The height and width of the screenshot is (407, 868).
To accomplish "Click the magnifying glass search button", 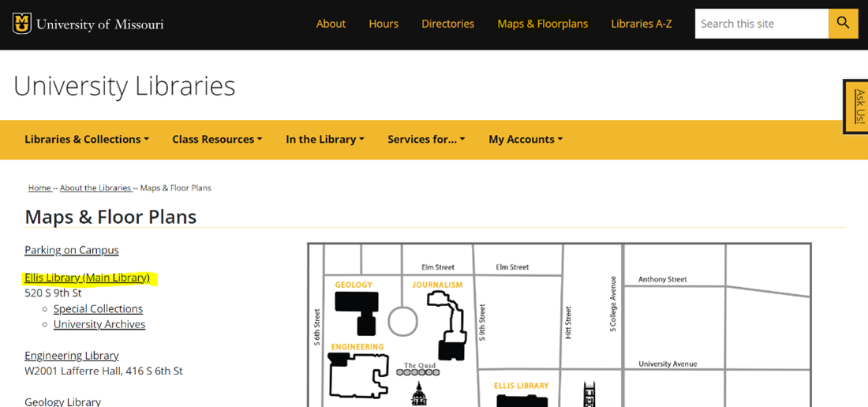I will point(843,24).
